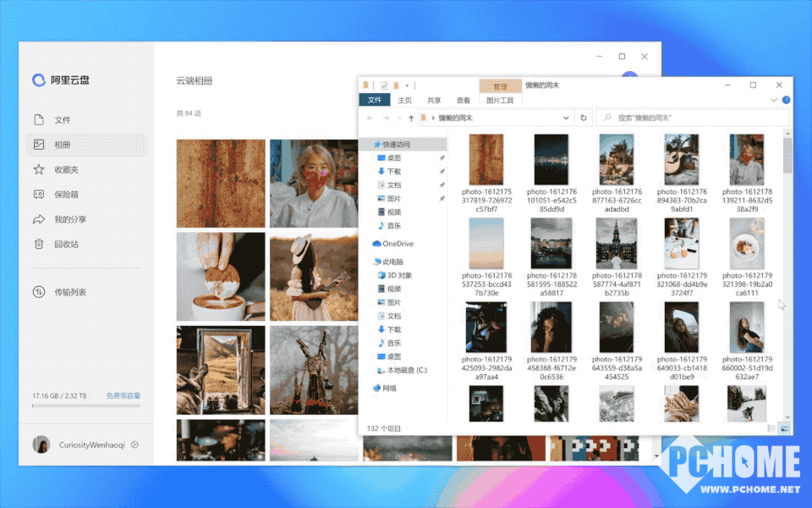
Task: Select file photo-1612178537253-bccd437b730e
Action: (487, 257)
